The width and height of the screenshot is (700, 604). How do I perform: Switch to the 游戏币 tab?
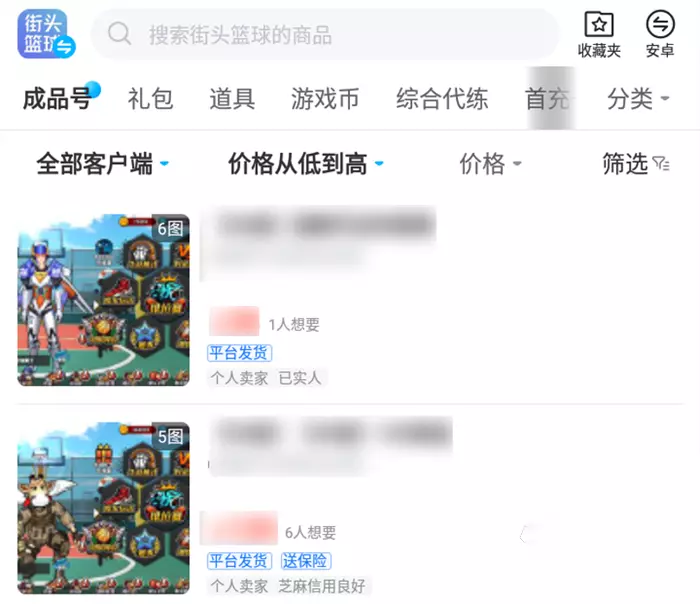[x=325, y=99]
